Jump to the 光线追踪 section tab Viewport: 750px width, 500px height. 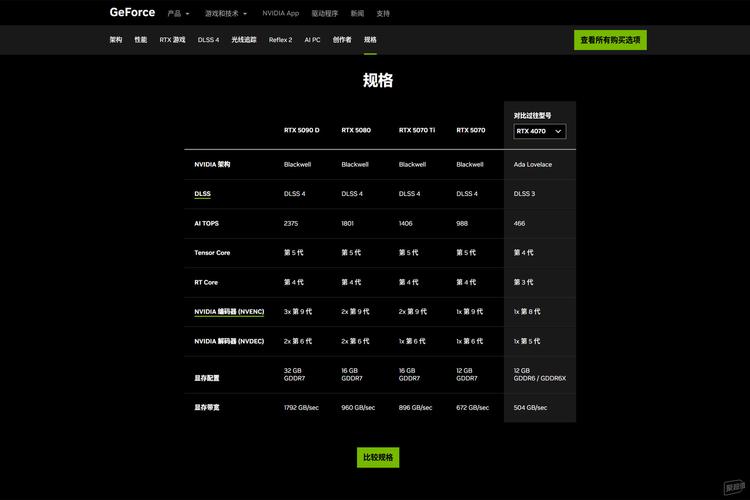tap(244, 40)
